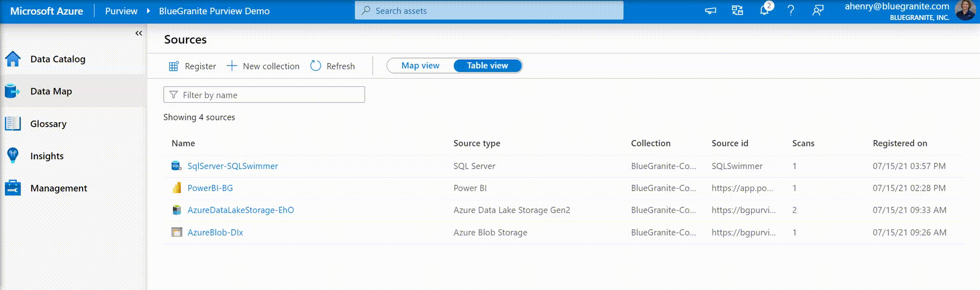This screenshot has width=980, height=290.
Task: Select Table view toggle
Action: tap(487, 65)
